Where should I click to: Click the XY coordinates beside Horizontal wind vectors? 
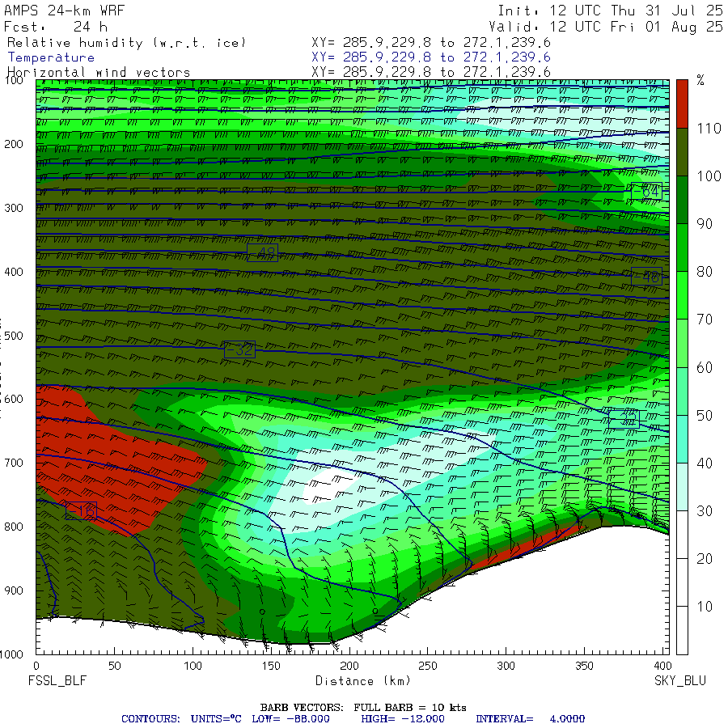[x=431, y=72]
